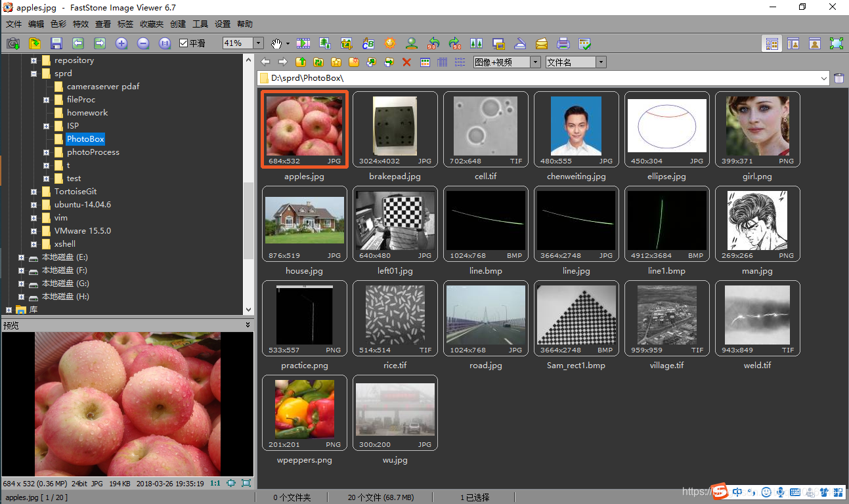Screen dimensions: 849x504
Task: Switch to windowed view with thumbnails
Action: 793,43
